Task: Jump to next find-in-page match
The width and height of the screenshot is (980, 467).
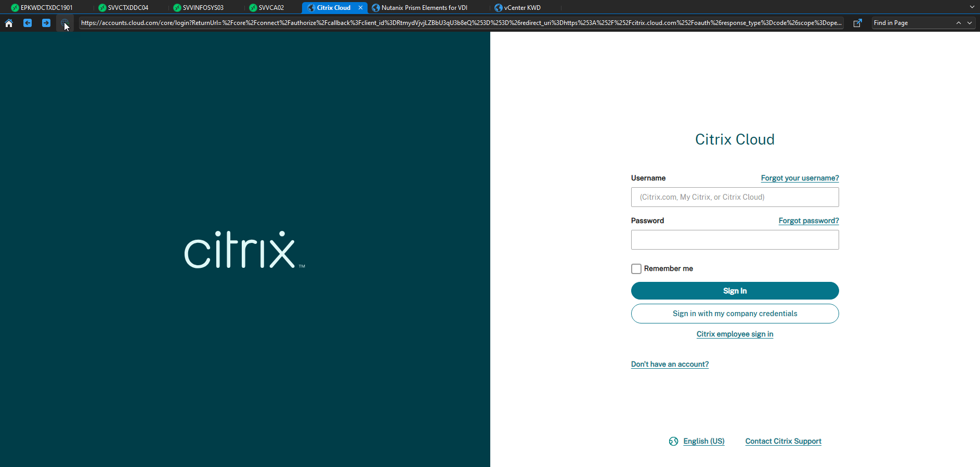Action: pos(970,23)
